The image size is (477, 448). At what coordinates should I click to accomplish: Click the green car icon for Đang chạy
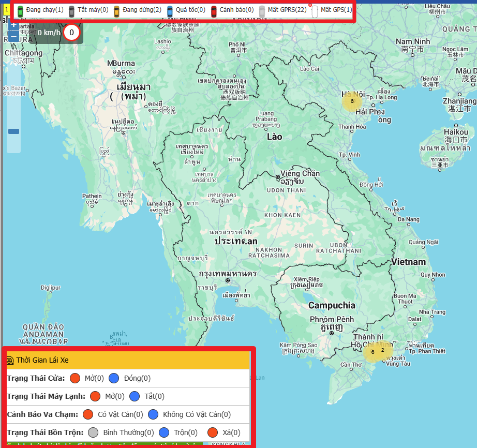pos(20,11)
